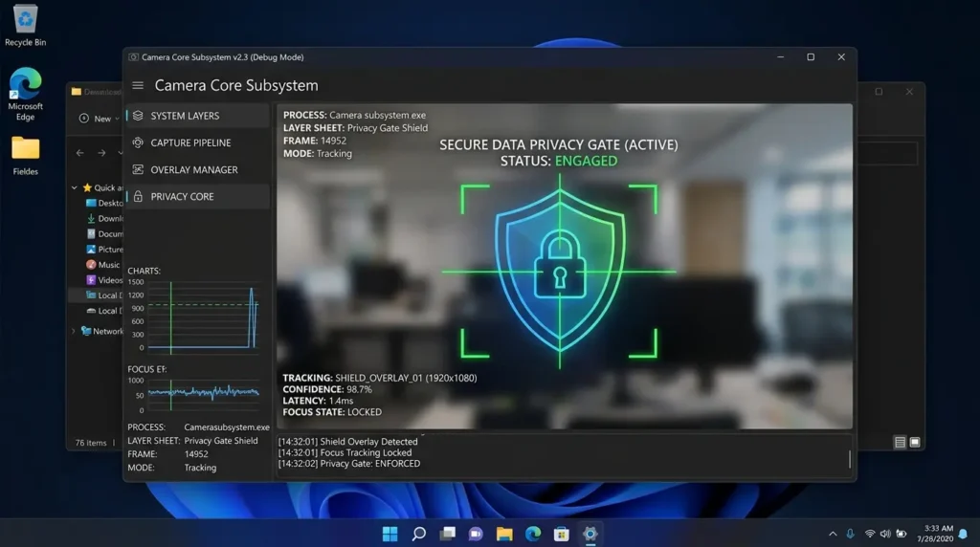Open PRIVACY CORE section

pos(197,196)
